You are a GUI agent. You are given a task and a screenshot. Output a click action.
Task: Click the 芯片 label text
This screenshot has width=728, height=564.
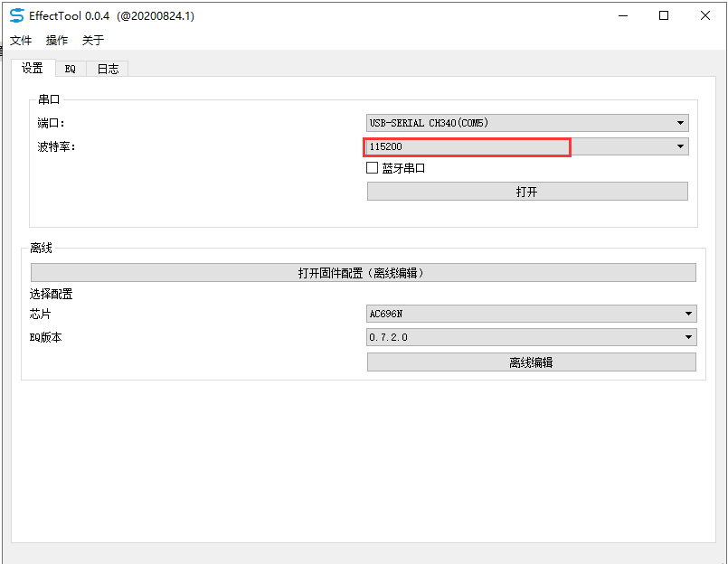point(40,315)
